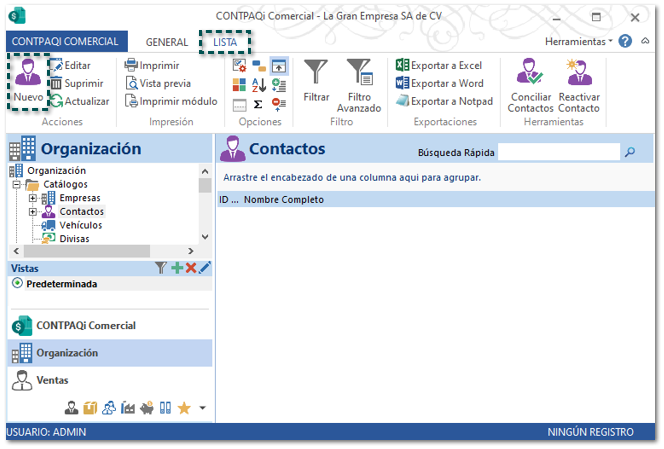Click the Filtrar funnel icon
This screenshot has width=664, height=449.
(316, 73)
